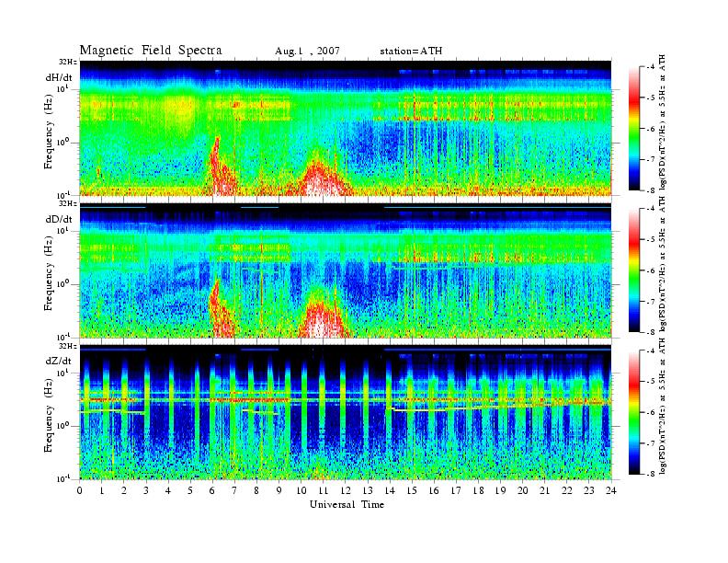Click the log(PSD) legend text beside dD/dt colorbar
The width and height of the screenshot is (728, 563).
(664, 264)
